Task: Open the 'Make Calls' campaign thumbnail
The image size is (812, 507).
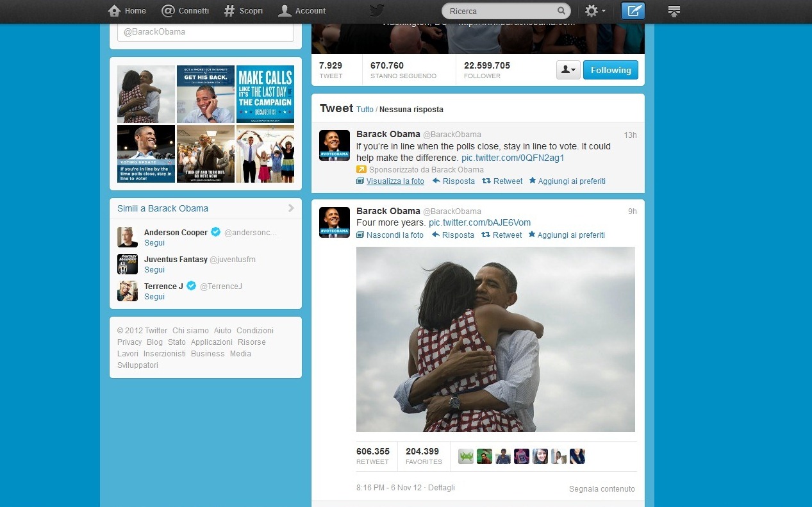Action: [x=265, y=94]
